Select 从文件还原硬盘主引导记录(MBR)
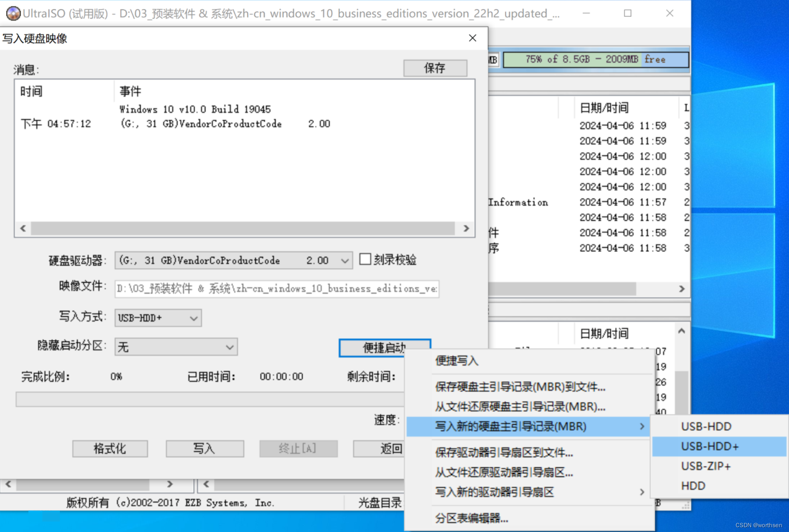Viewport: 789px width, 532px height. [529, 407]
